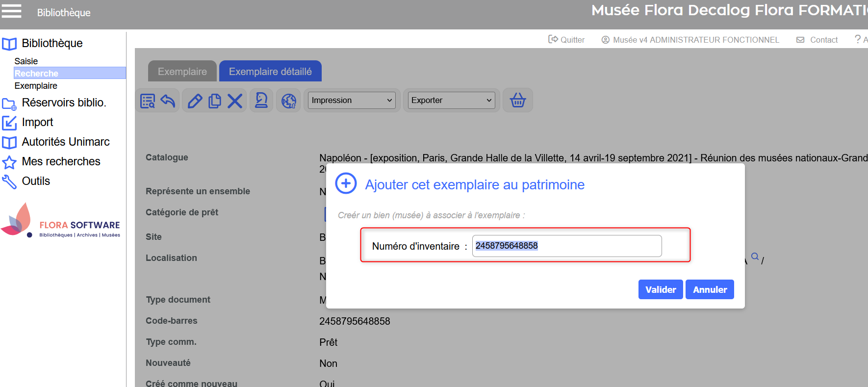The image size is (868, 387).
Task: Click the search list toolbar icon
Action: [x=148, y=101]
